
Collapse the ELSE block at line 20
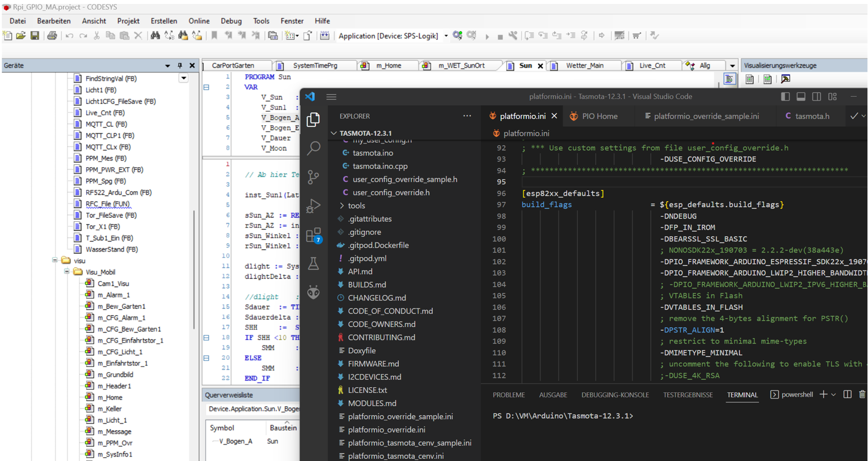tap(206, 358)
